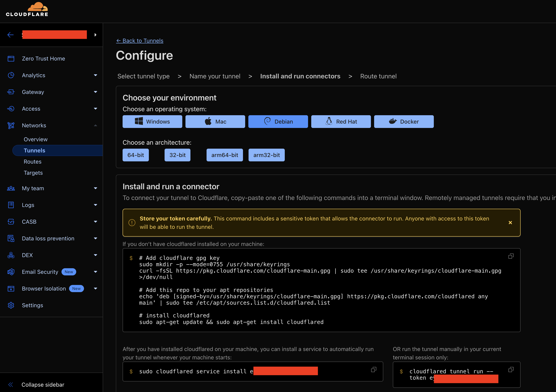Click the Networks icon
The width and height of the screenshot is (556, 392).
click(x=11, y=125)
